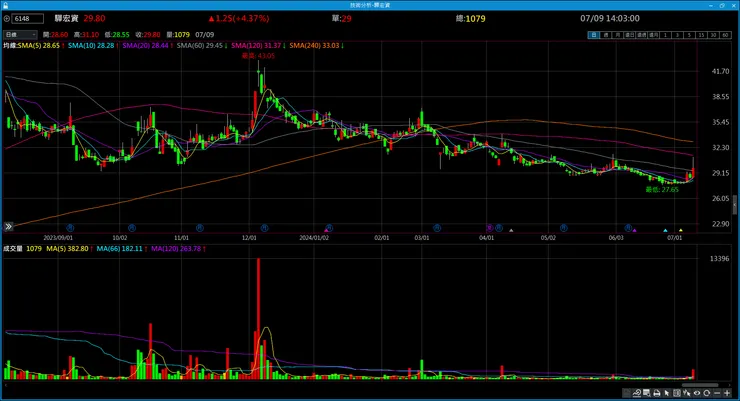Select the arrow pointer tool
Viewport: 740px width, 401px height.
click(667, 393)
